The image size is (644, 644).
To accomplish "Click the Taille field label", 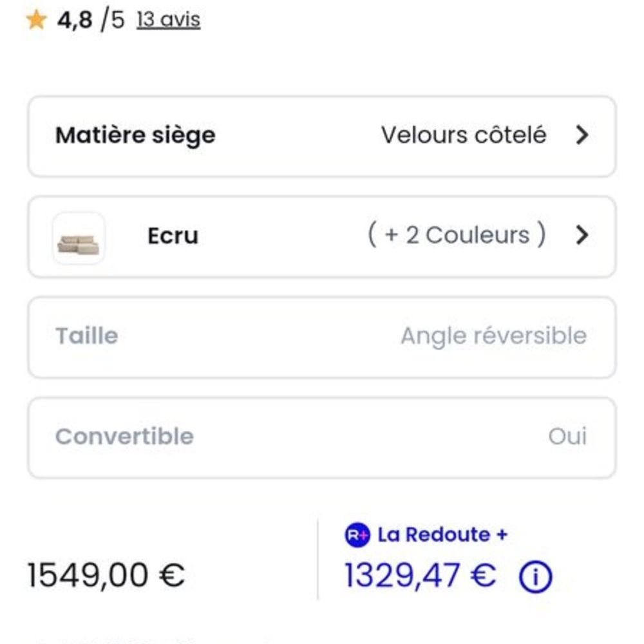I will pyautogui.click(x=87, y=336).
